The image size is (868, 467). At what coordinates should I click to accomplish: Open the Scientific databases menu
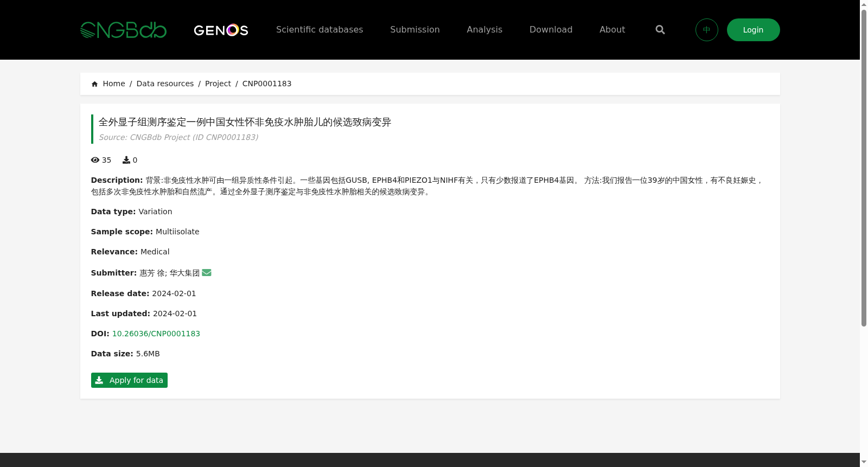(320, 30)
